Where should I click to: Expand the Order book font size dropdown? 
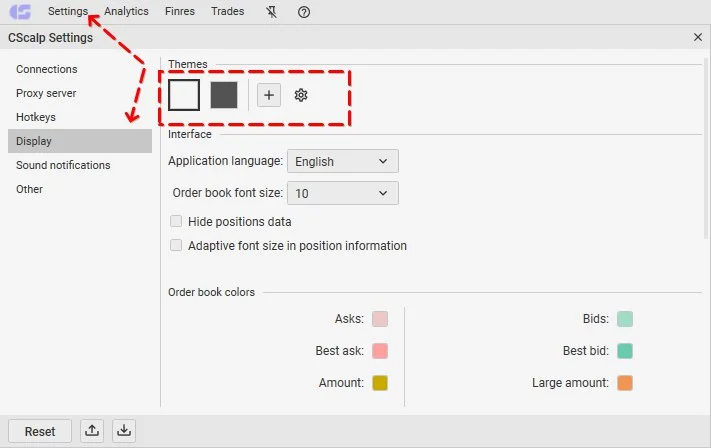(342, 193)
